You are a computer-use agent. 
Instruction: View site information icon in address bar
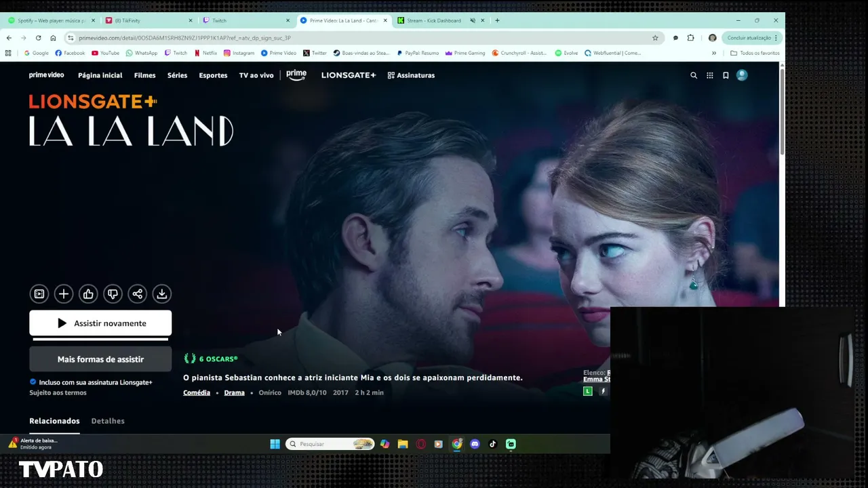pyautogui.click(x=70, y=38)
